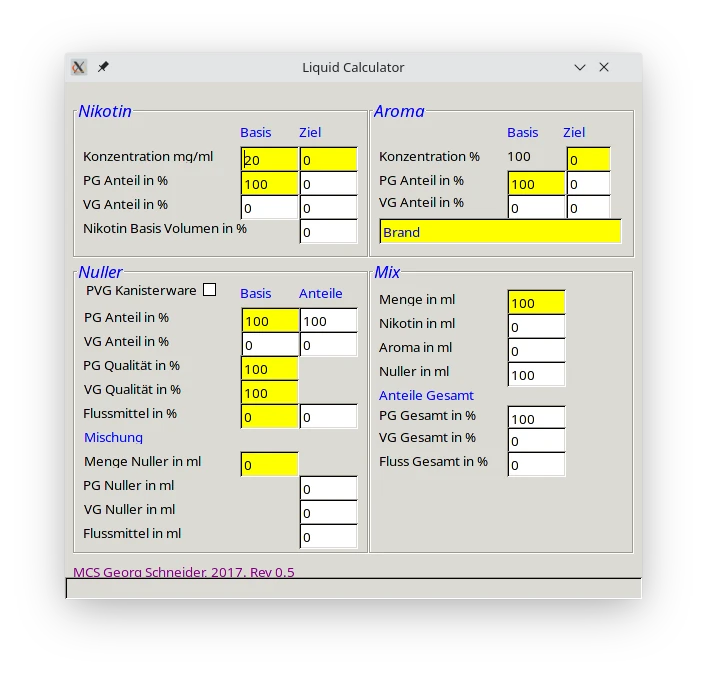Minimize window using the chevron down icon
Image resolution: width=707 pixels, height=676 pixels.
click(580, 67)
